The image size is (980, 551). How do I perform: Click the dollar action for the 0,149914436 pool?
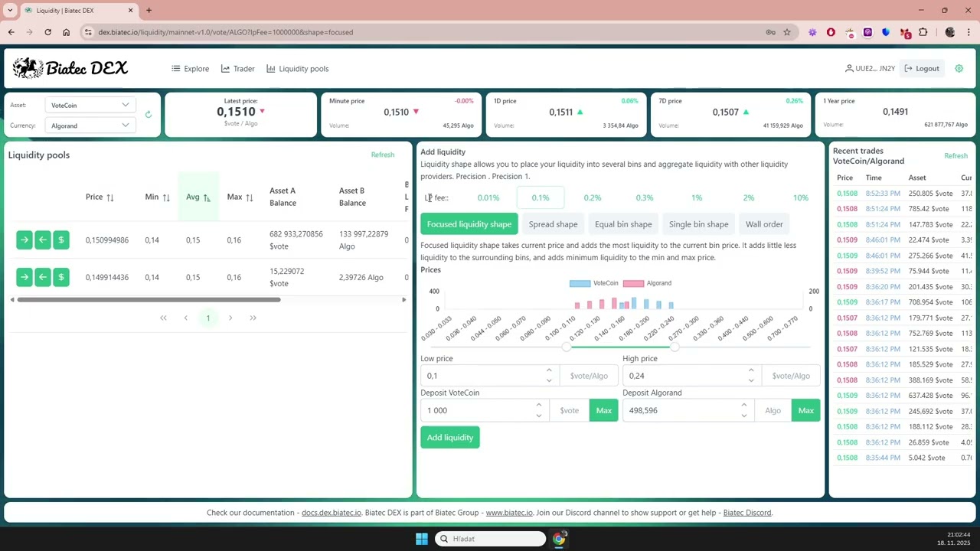61,277
